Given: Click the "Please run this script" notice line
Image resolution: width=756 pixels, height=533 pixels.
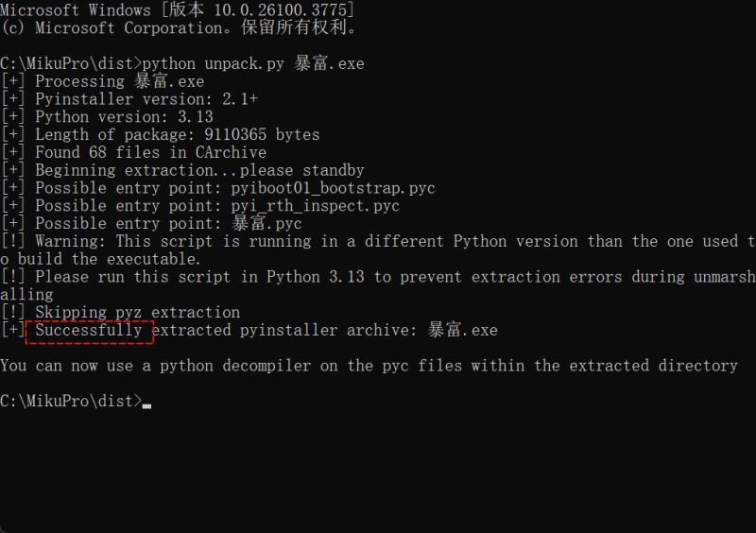Looking at the screenshot, I should [378, 277].
